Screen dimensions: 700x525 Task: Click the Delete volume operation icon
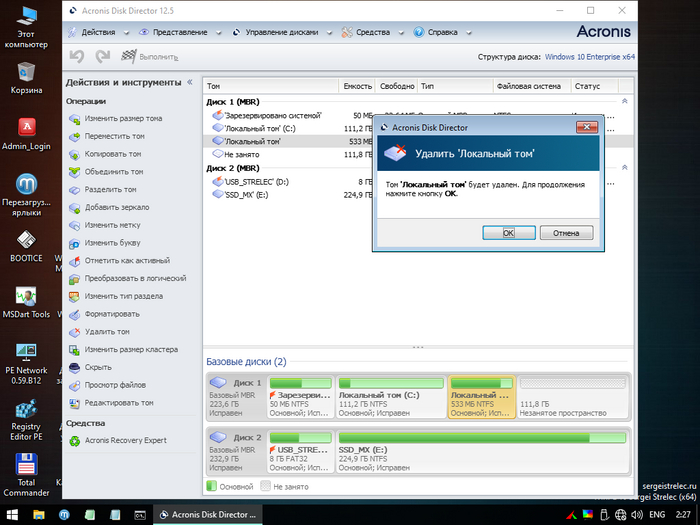(x=75, y=332)
